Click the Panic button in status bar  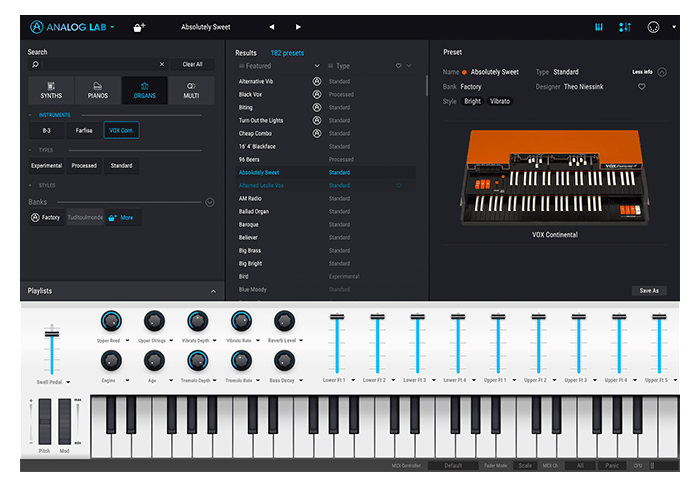tap(612, 465)
